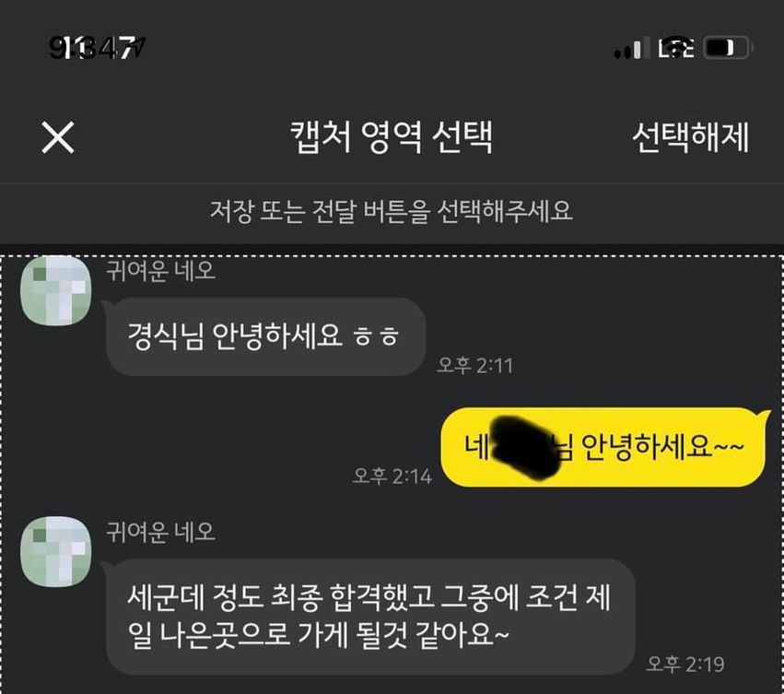This screenshot has height=694, width=784.
Task: Tap the 오후 2:19 timestamp
Action: click(685, 665)
